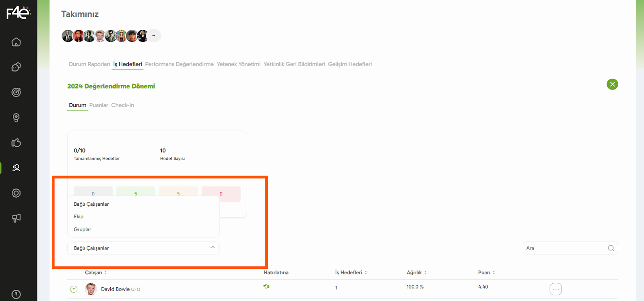Click David Bowie's reminder icon
644x301 pixels.
tap(266, 287)
